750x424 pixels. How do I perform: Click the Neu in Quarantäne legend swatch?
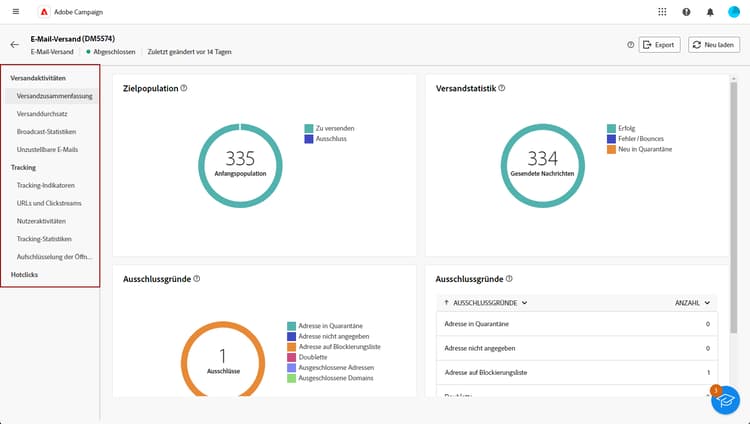pos(611,149)
